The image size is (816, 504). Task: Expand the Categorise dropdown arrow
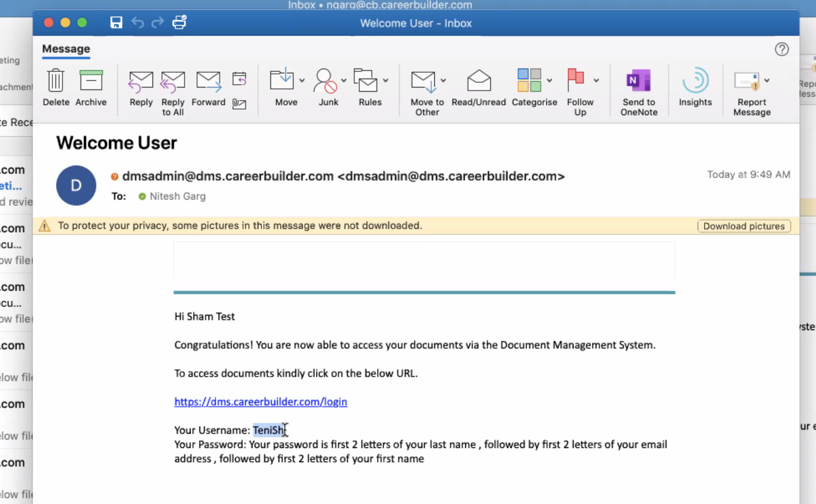549,80
